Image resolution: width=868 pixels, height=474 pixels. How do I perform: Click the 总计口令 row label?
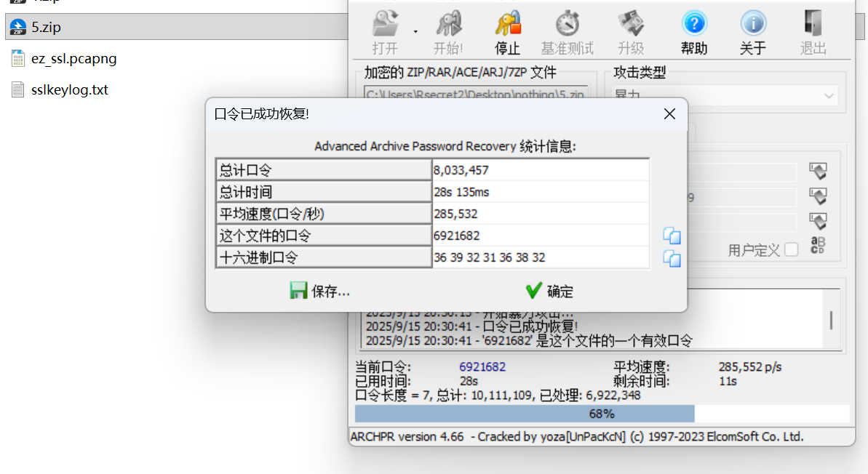[x=323, y=170]
